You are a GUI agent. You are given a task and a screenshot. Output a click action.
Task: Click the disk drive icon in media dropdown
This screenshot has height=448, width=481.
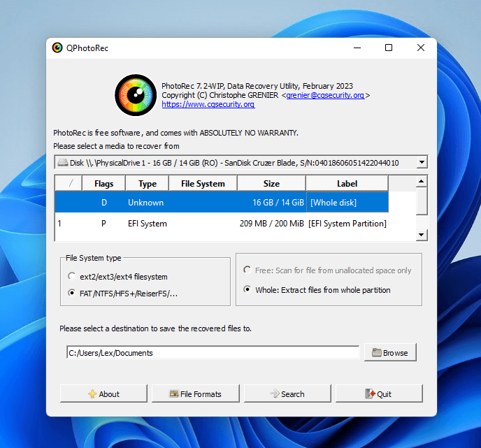63,163
